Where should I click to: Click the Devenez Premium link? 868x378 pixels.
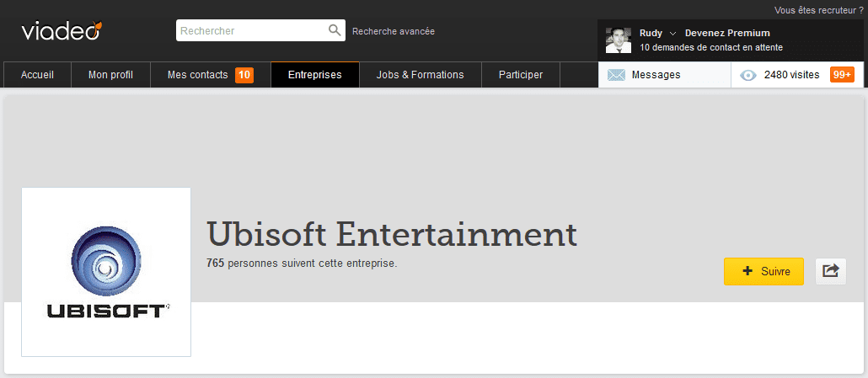point(727,33)
